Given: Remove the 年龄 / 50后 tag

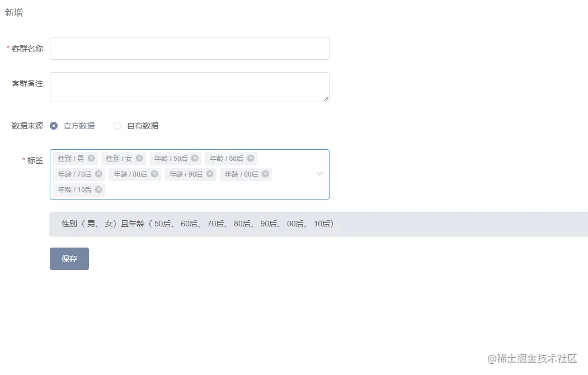Looking at the screenshot, I should point(195,158).
